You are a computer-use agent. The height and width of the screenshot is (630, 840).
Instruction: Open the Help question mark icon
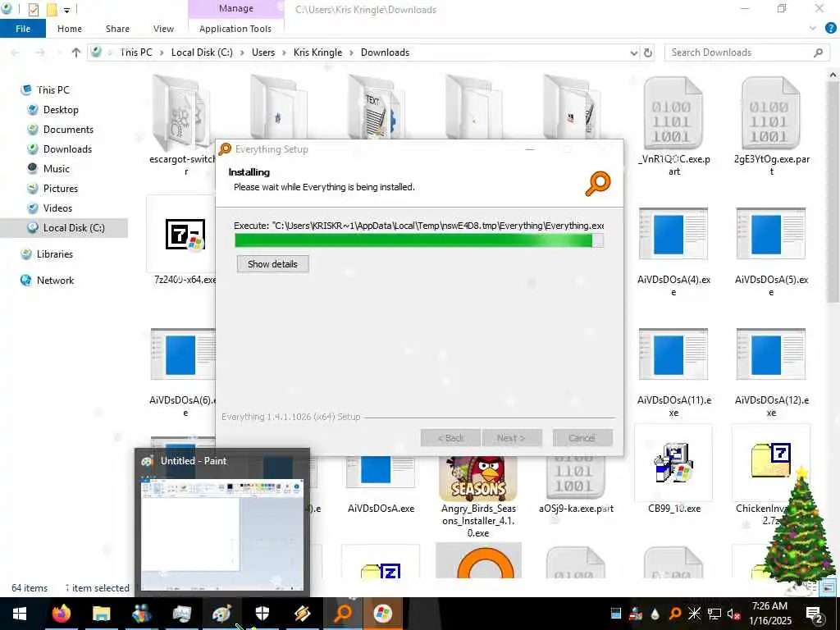(830, 29)
